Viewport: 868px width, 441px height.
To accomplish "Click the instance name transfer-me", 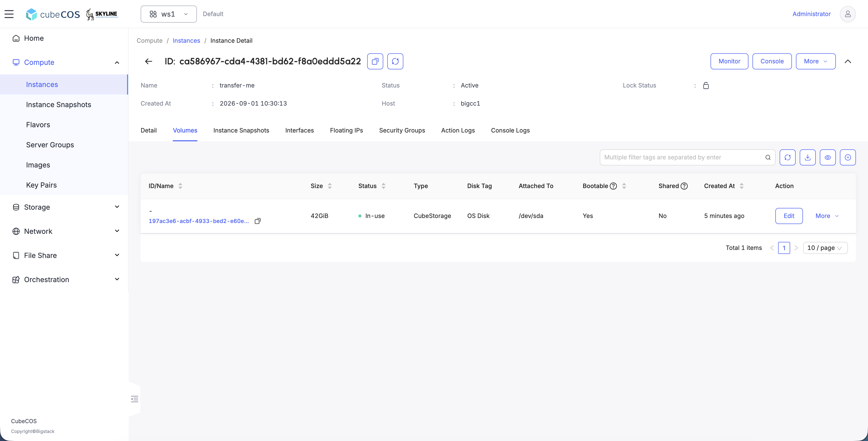I will coord(237,85).
